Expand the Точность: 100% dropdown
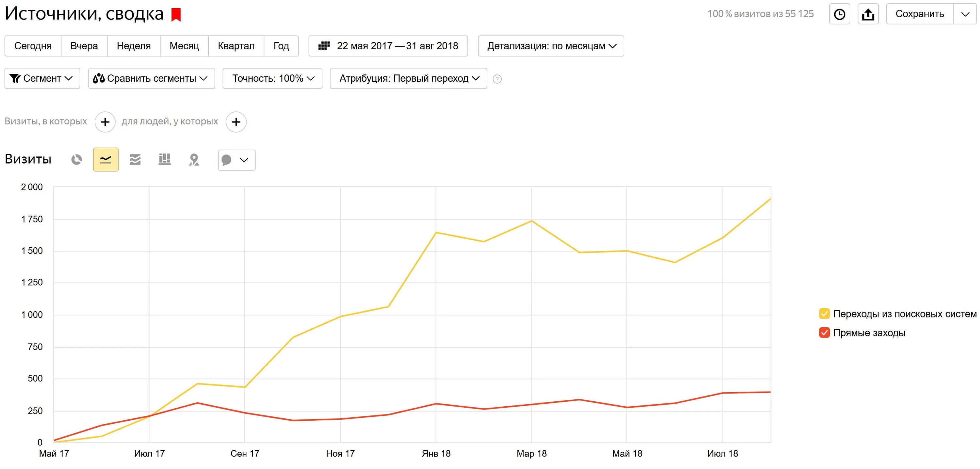 click(x=272, y=78)
